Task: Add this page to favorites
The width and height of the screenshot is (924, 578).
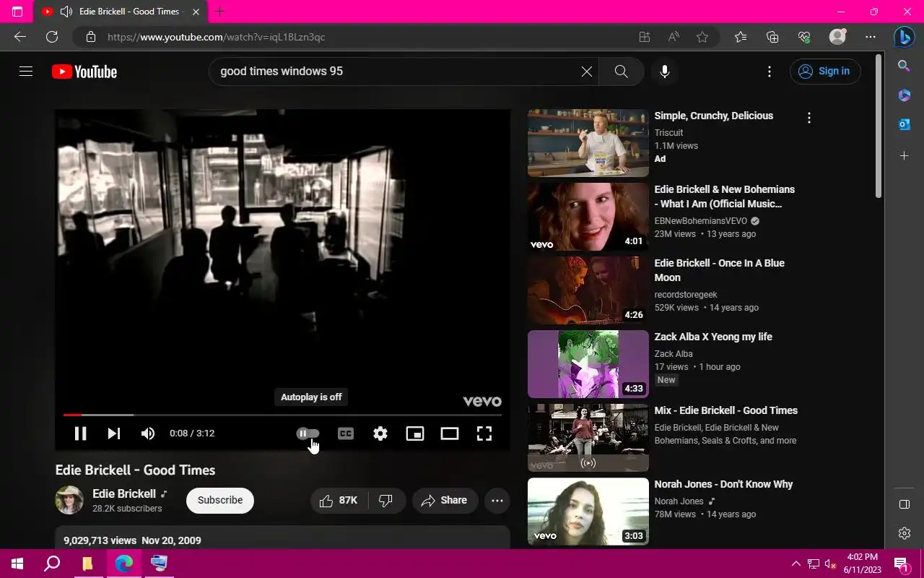Action: (702, 37)
